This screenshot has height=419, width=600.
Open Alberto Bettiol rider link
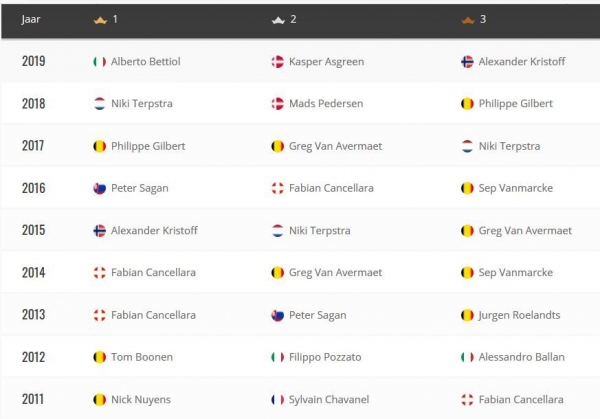click(145, 62)
